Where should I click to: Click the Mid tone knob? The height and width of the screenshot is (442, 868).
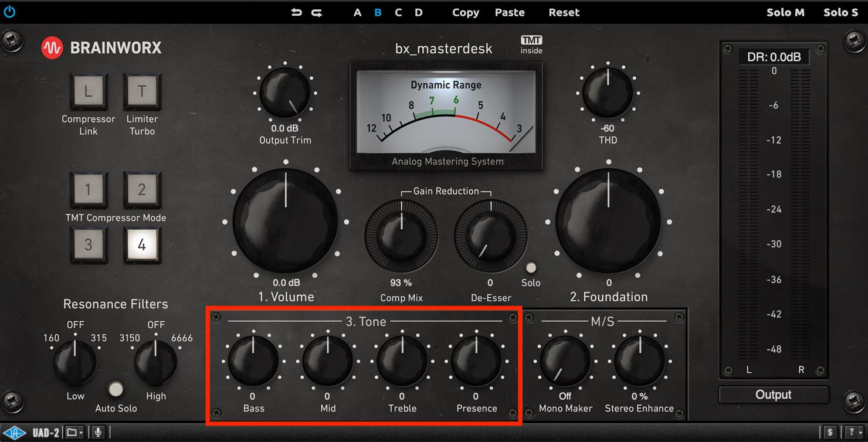327,361
